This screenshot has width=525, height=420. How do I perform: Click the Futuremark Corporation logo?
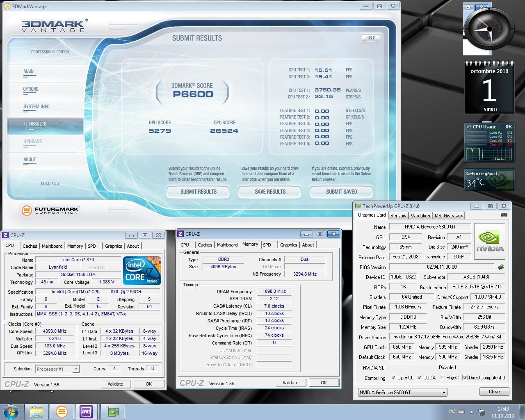click(x=50, y=210)
